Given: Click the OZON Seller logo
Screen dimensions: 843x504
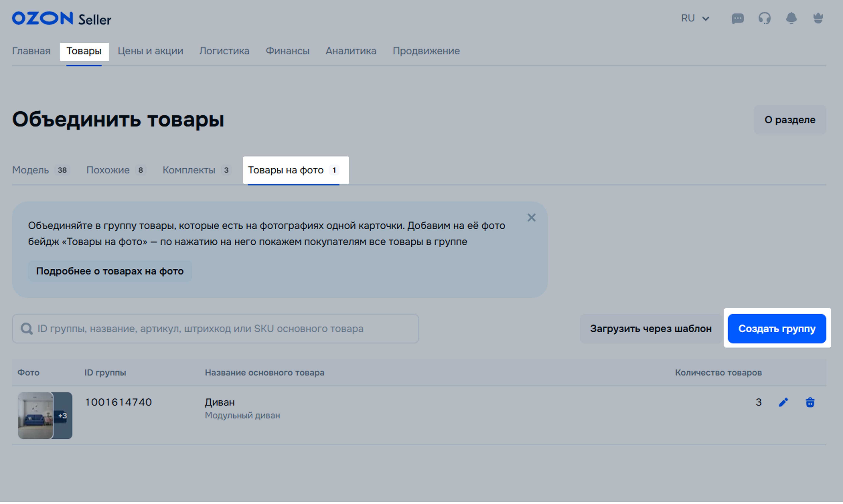Looking at the screenshot, I should [x=62, y=19].
